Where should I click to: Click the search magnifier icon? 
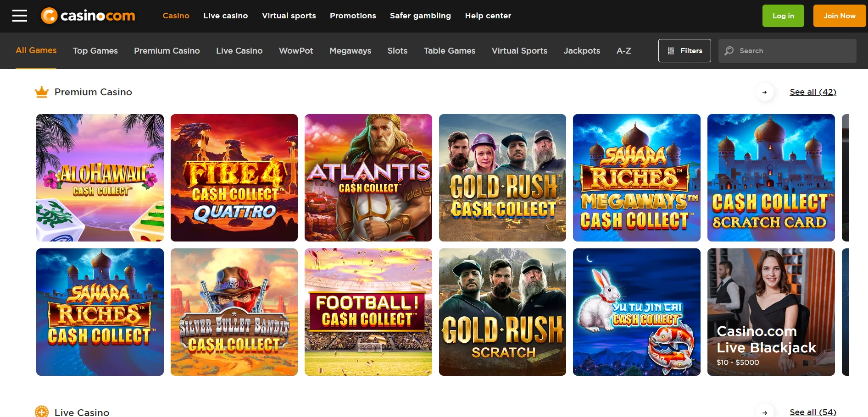(729, 51)
